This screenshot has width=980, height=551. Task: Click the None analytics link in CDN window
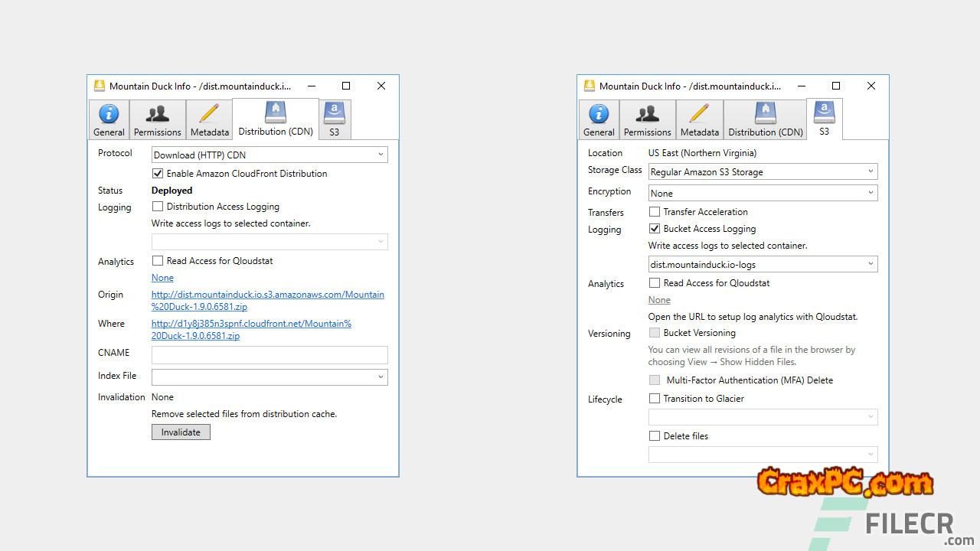(x=162, y=278)
